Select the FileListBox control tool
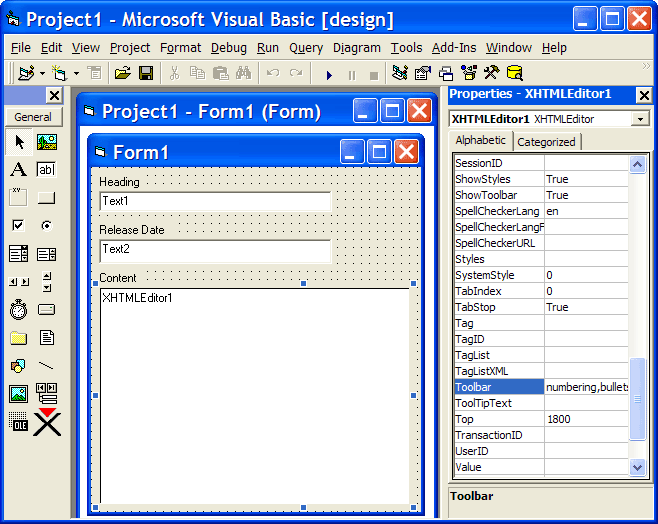Image resolution: width=658 pixels, height=524 pixels. [x=47, y=338]
